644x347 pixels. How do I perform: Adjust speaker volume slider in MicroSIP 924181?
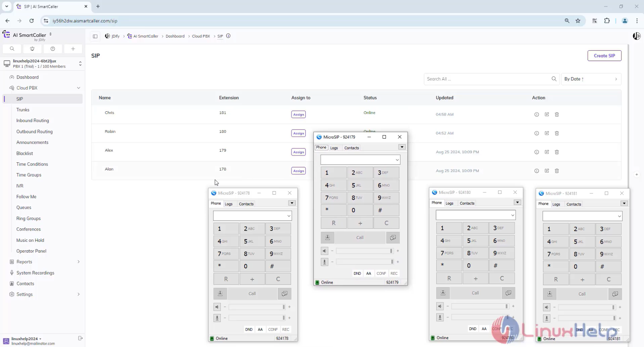coord(587,307)
